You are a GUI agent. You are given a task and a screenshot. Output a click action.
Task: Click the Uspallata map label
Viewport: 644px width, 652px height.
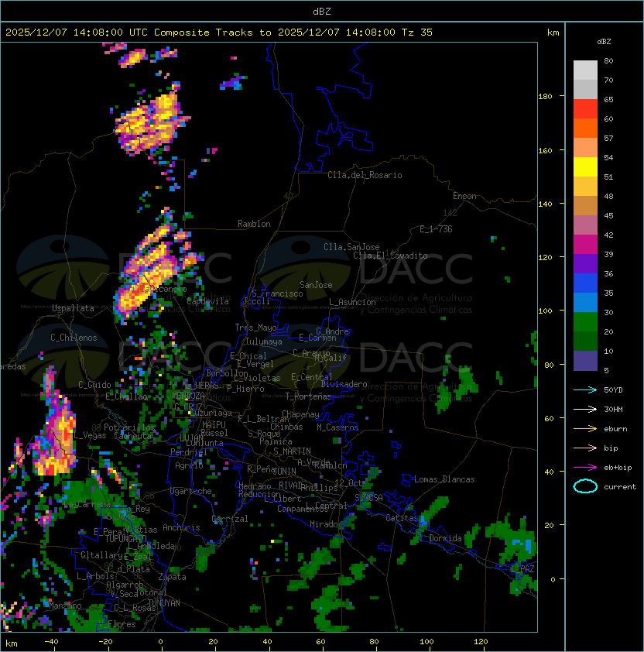coord(73,308)
